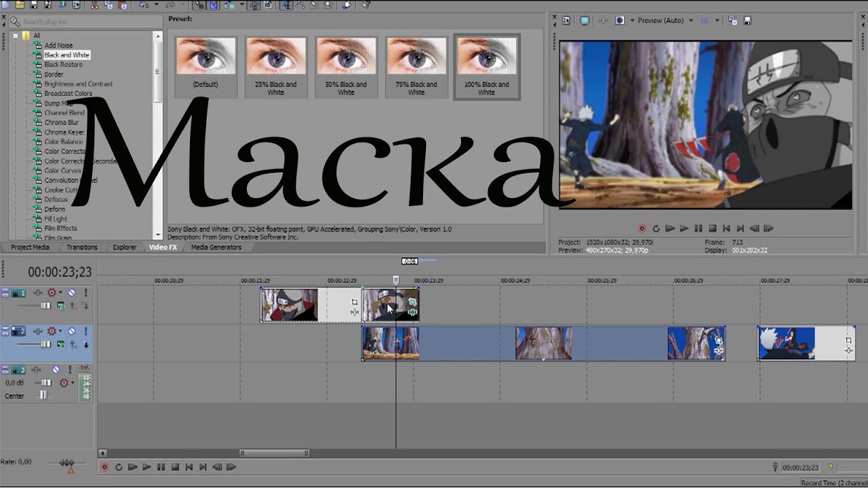Open the Split Screen View dropdown arrow
The width and height of the screenshot is (868, 488).
coord(633,20)
